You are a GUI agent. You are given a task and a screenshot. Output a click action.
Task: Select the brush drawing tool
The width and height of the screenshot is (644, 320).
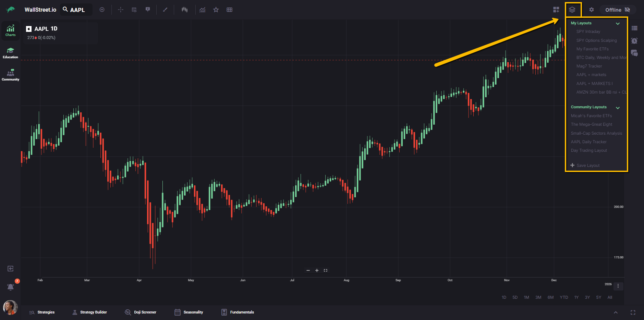(x=165, y=10)
